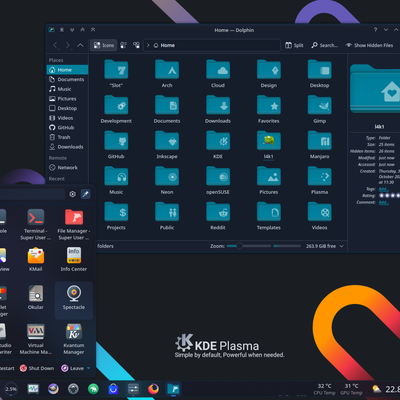Open Videos in the Places sidebar
The height and width of the screenshot is (400, 400).
[x=67, y=118]
